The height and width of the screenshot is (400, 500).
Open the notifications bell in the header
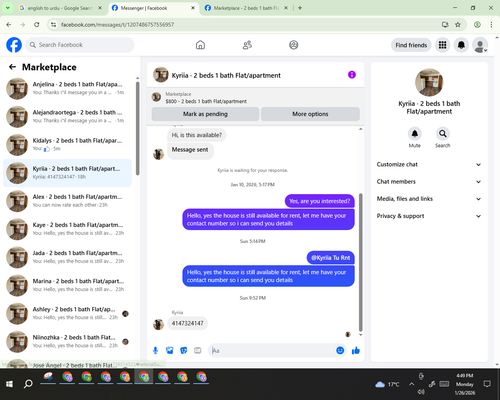tap(461, 45)
